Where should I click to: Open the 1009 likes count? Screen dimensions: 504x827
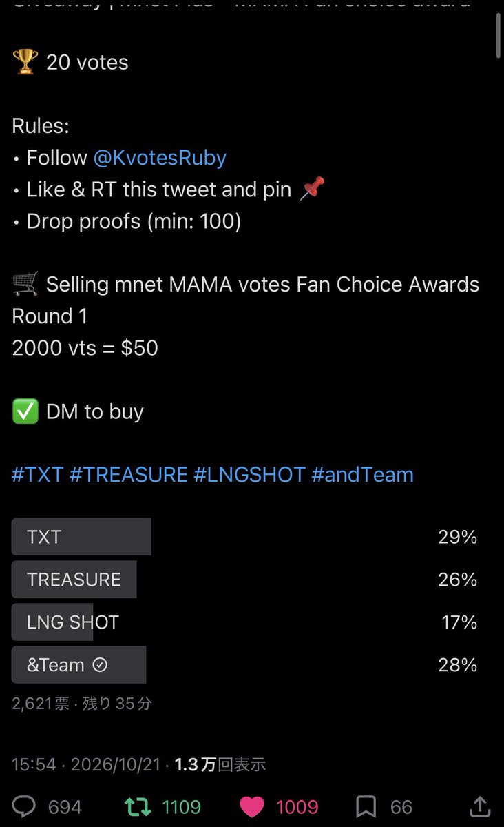pos(297,807)
